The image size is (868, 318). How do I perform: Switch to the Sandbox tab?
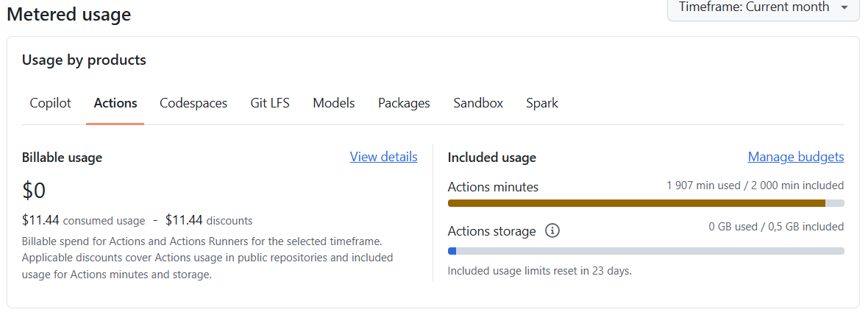tap(478, 103)
